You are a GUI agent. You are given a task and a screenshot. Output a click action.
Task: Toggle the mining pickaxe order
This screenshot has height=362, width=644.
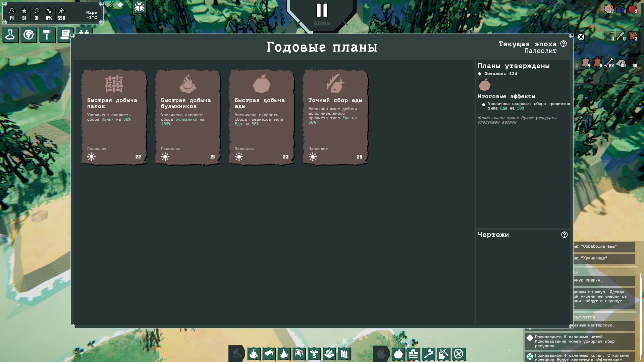(443, 354)
